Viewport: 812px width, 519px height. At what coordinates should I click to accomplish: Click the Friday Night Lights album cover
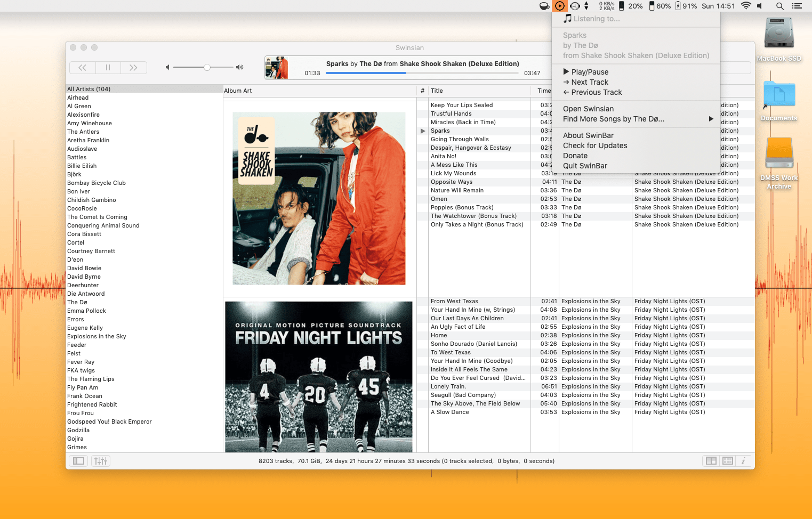click(x=319, y=377)
